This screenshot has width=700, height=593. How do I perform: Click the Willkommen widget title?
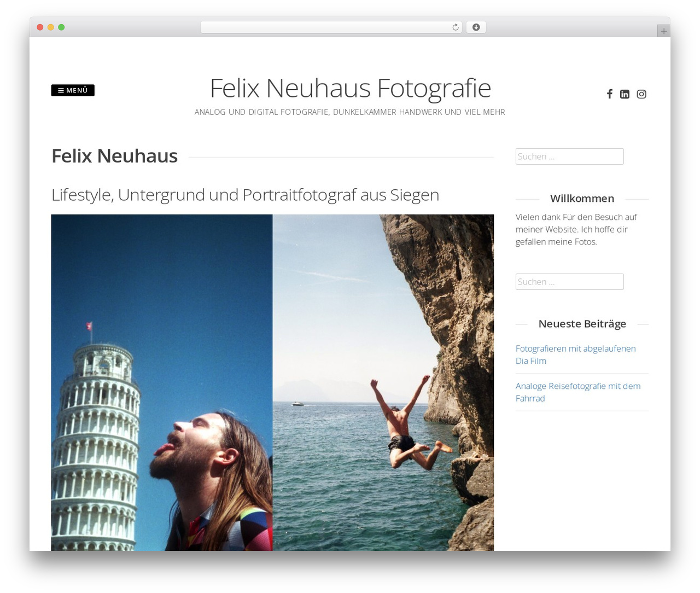(x=582, y=199)
